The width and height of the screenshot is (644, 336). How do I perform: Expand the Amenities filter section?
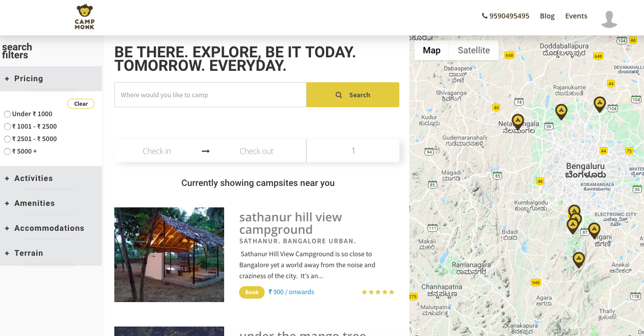click(34, 203)
